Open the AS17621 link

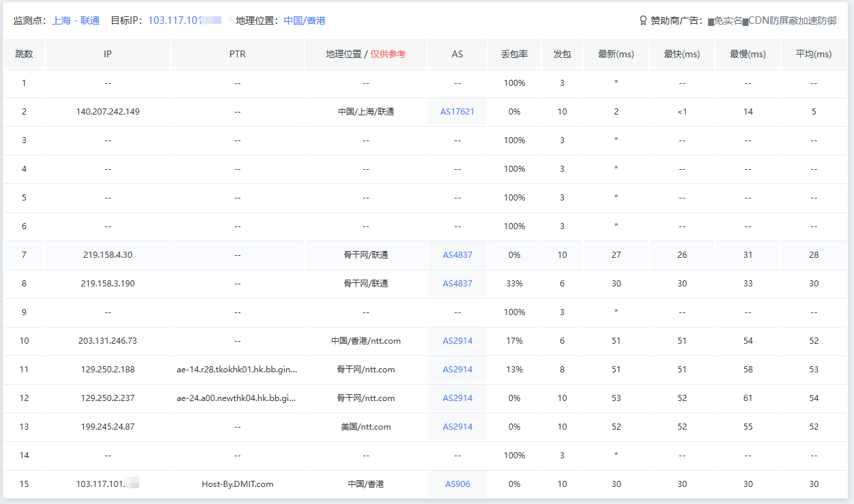click(x=457, y=112)
